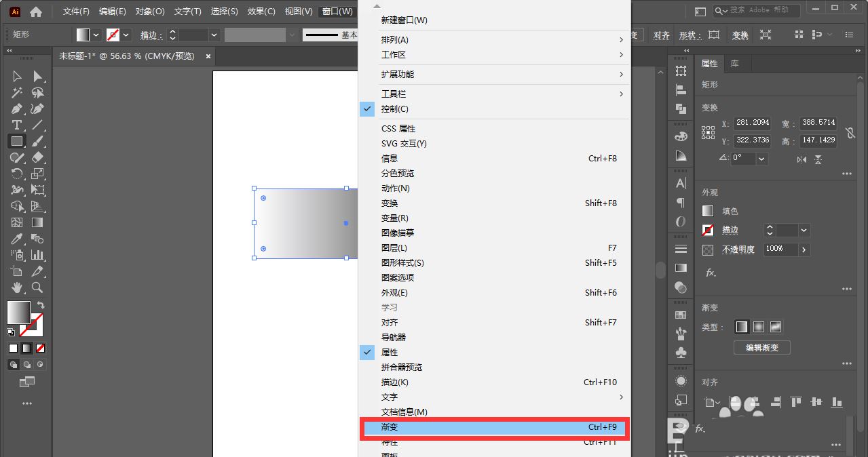The width and height of the screenshot is (868, 457).
Task: Click 变换 in the control bar
Action: pos(740,33)
